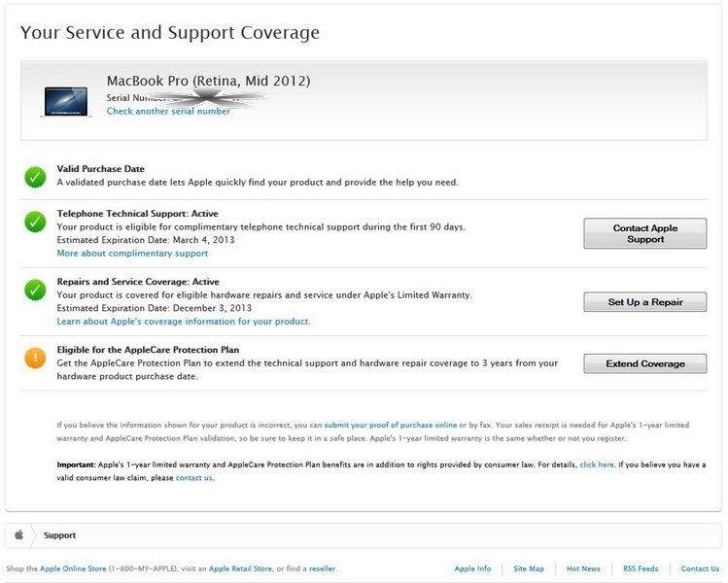The image size is (728, 583).
Task: Open the RSS Feeds footer link
Action: click(x=641, y=568)
